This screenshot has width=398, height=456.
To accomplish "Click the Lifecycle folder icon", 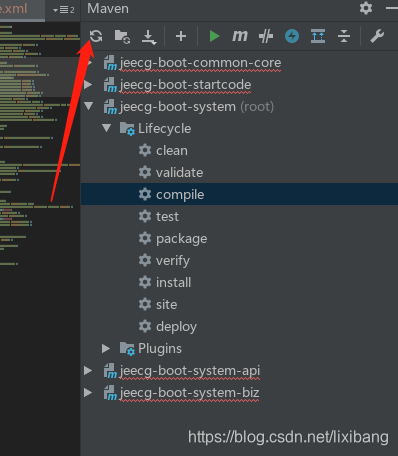I will (x=127, y=129).
